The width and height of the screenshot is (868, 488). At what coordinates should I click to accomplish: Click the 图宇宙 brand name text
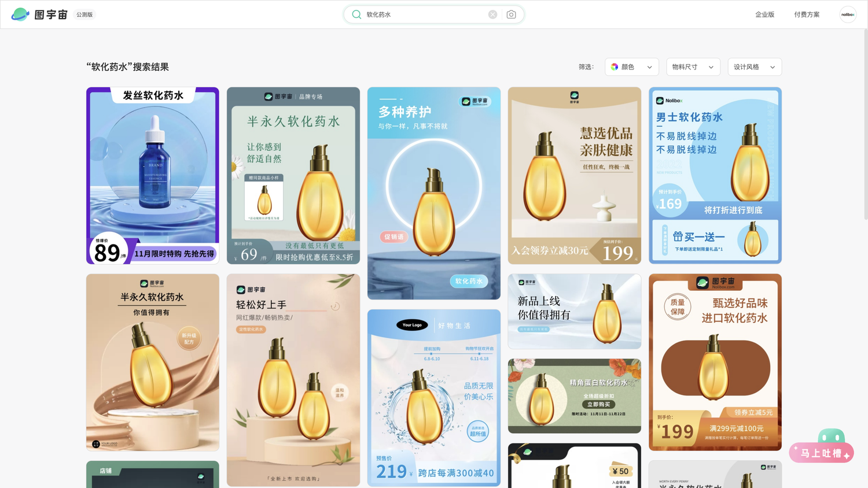click(51, 14)
